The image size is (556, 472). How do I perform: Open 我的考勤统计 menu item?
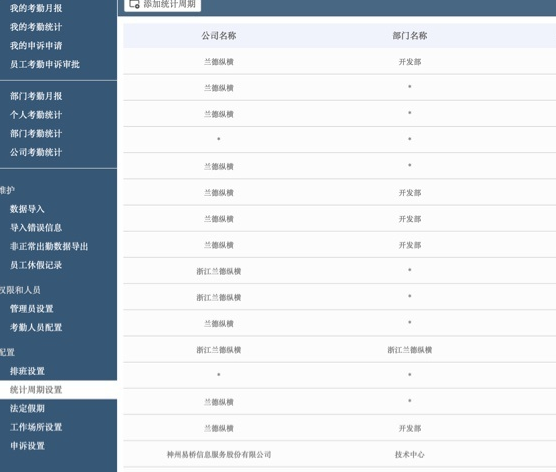point(36,27)
